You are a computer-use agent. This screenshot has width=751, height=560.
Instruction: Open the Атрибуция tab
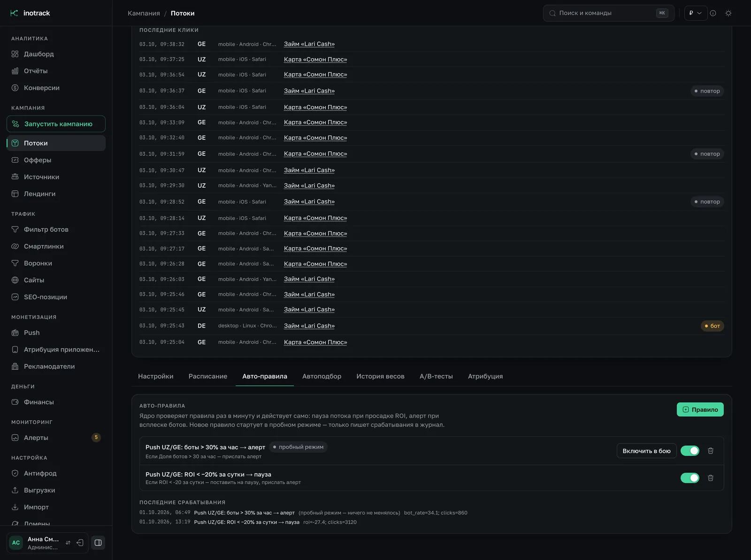[485, 376]
